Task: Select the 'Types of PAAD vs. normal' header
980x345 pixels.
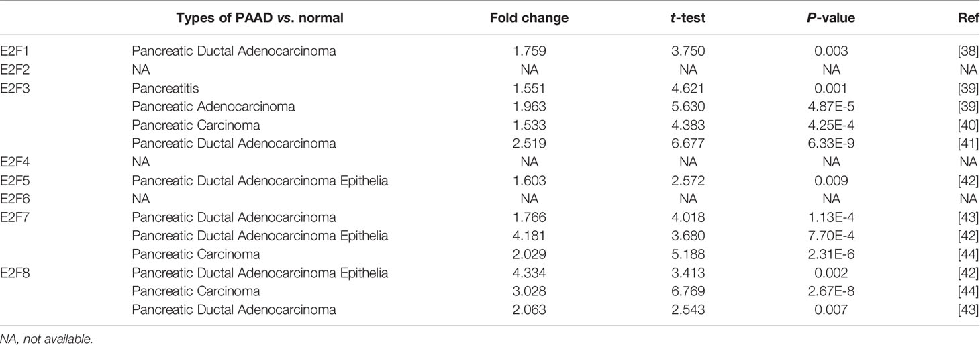Action: (260, 18)
